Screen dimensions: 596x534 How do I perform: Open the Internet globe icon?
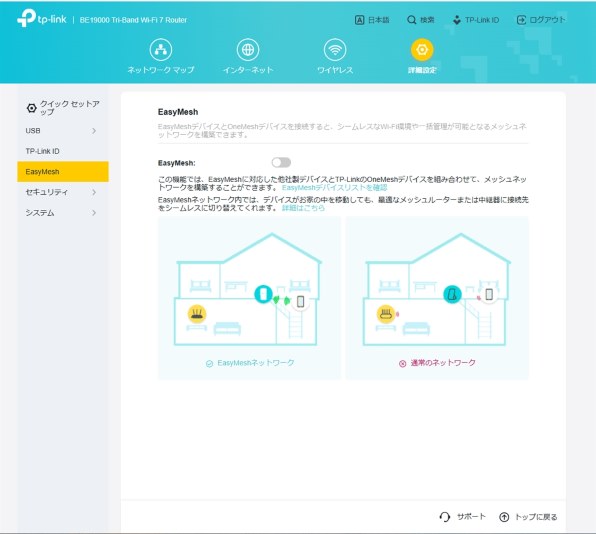[248, 49]
